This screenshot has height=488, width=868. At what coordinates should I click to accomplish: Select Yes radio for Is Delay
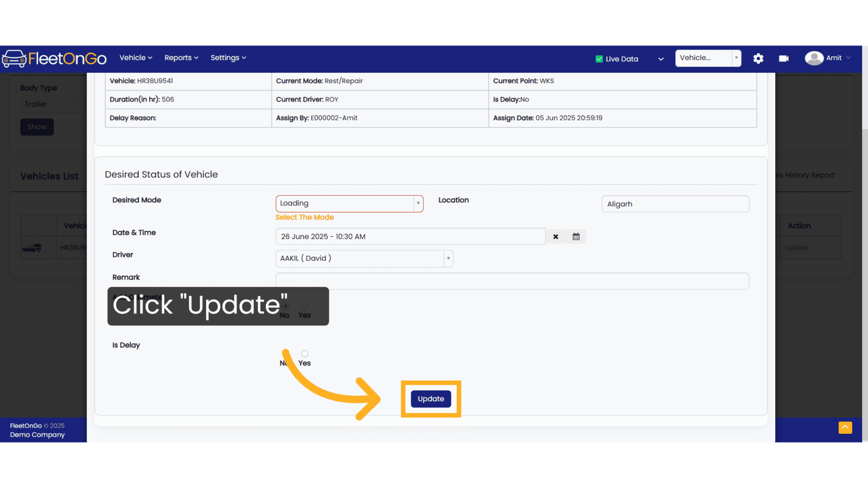pyautogui.click(x=305, y=354)
